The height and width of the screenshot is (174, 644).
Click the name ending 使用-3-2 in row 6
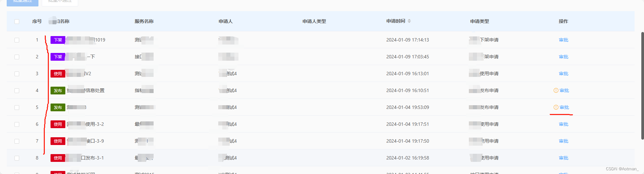(x=86, y=124)
